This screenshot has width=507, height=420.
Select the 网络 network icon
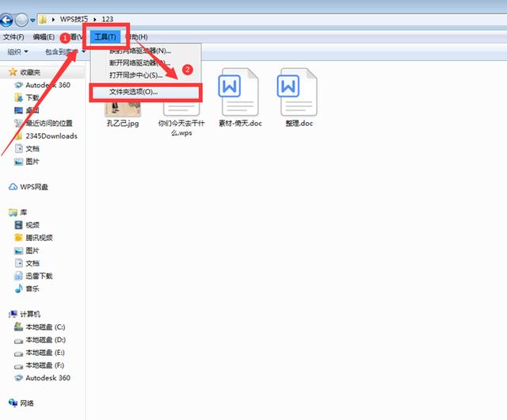coord(13,403)
